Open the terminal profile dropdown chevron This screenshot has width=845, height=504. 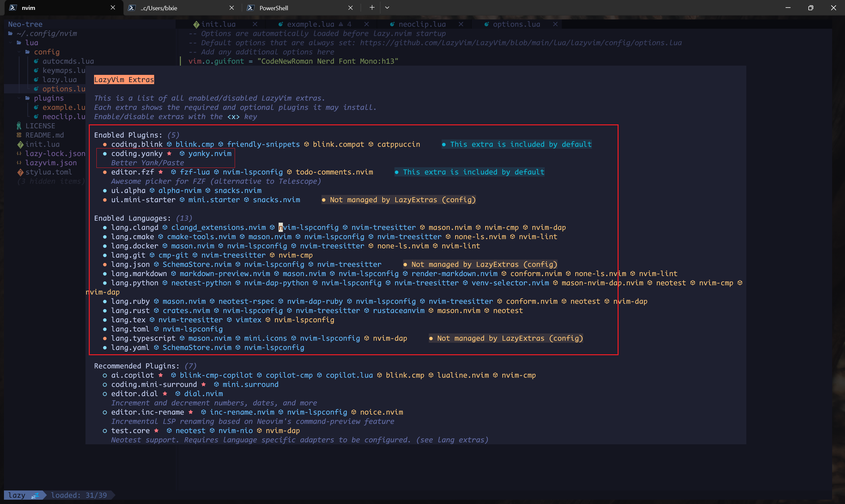tap(387, 8)
